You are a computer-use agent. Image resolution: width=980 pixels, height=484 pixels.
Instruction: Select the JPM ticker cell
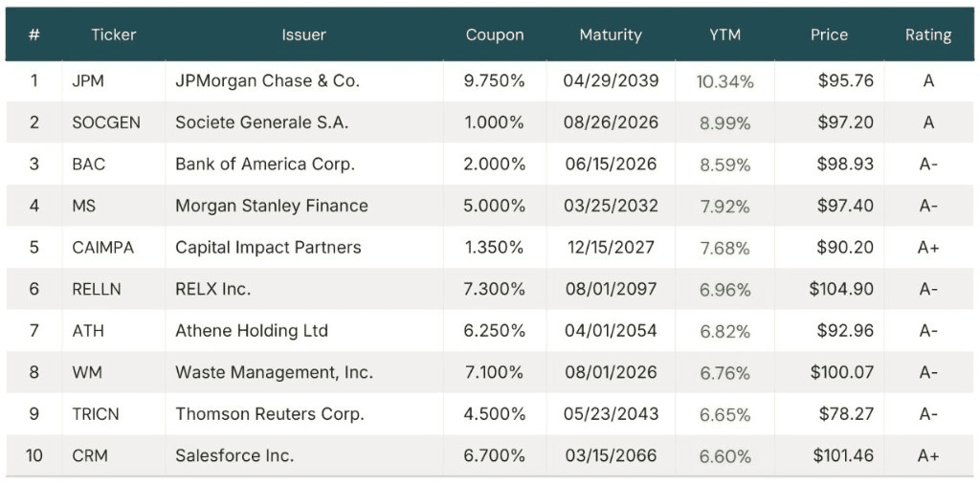point(88,81)
